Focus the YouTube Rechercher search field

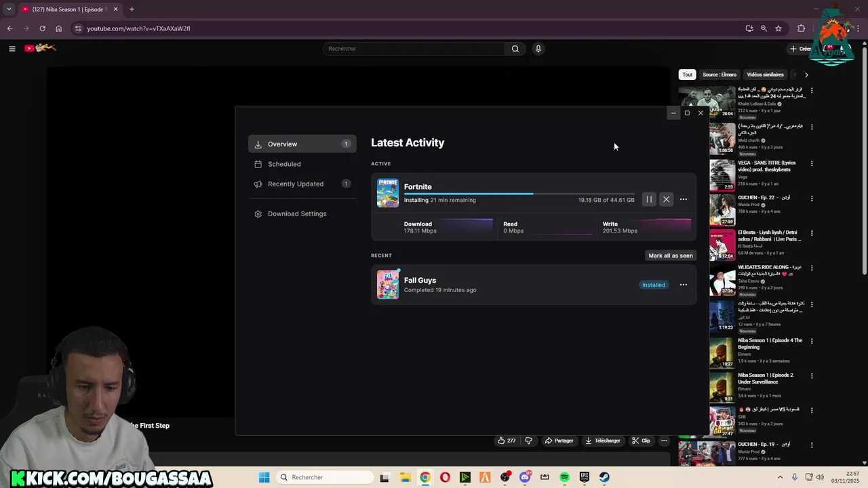click(414, 49)
